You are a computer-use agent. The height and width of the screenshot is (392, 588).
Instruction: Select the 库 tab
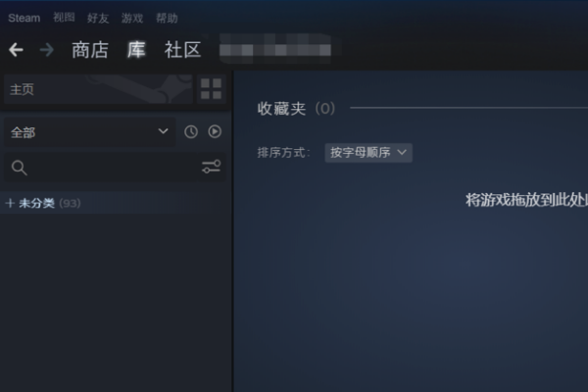pos(136,50)
